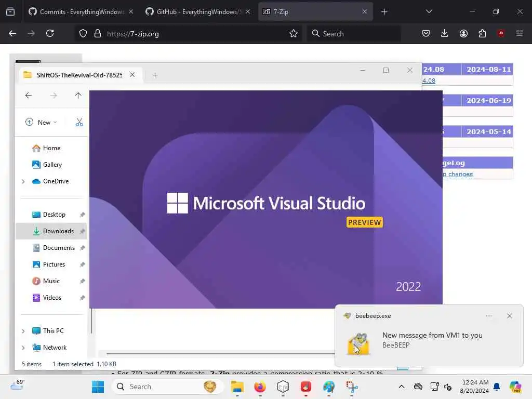Screen dimensions: 532x399
Task: Open Snipping Tool taskbar icon
Action: 352,387
